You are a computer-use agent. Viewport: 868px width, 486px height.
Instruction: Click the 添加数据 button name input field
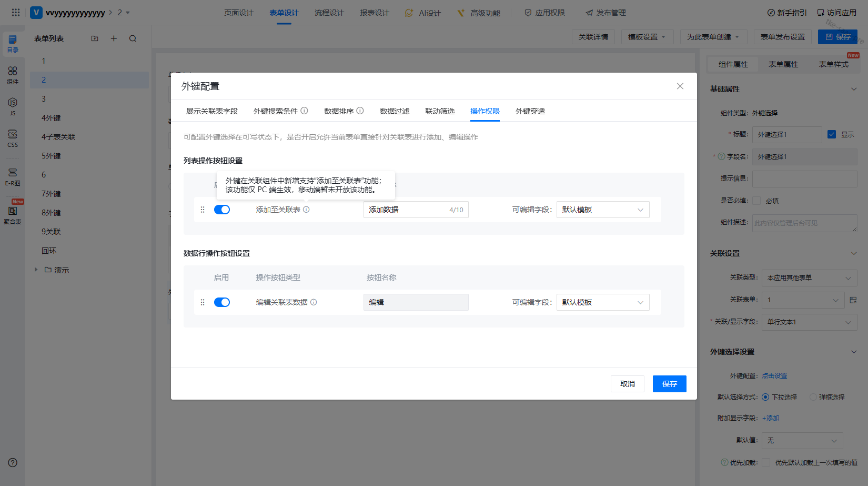405,210
